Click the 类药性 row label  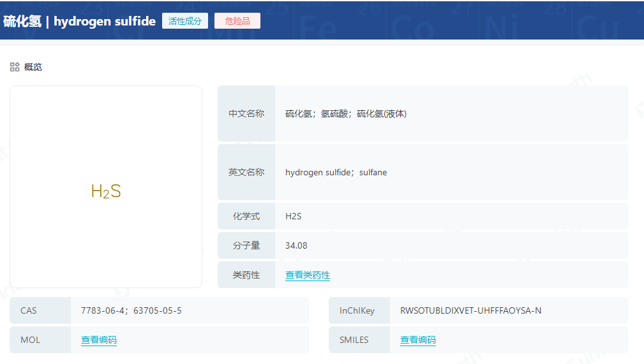point(246,275)
